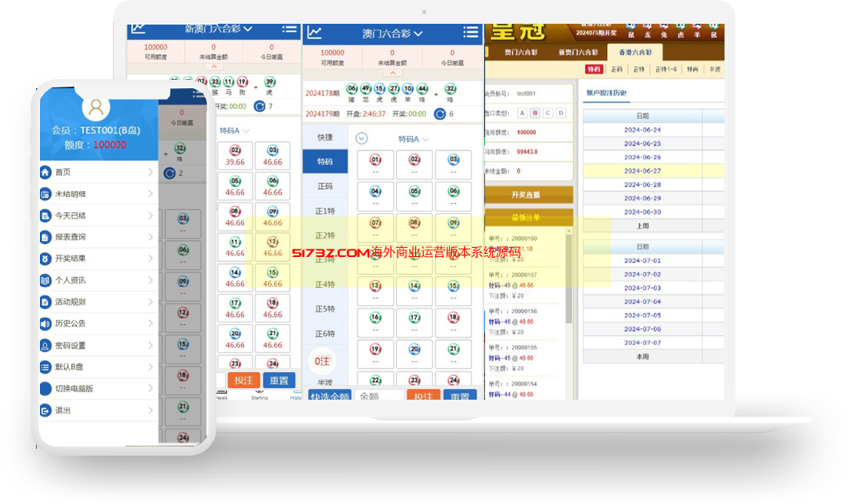855x504 pixels.
Task: Tap the 默认B盘 list icon
Action: pos(45,367)
